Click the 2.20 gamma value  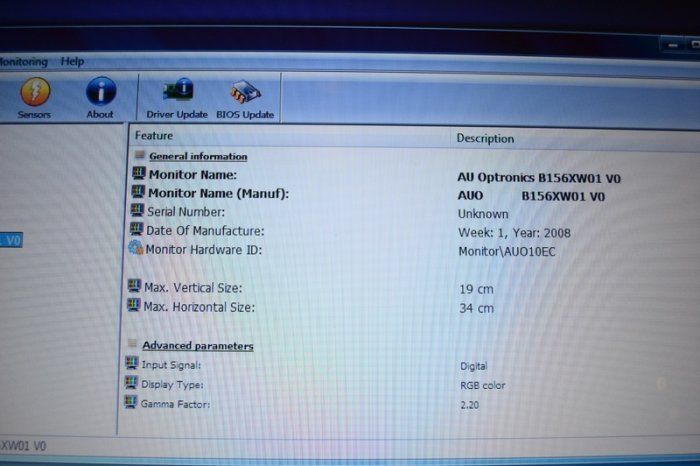(x=470, y=405)
